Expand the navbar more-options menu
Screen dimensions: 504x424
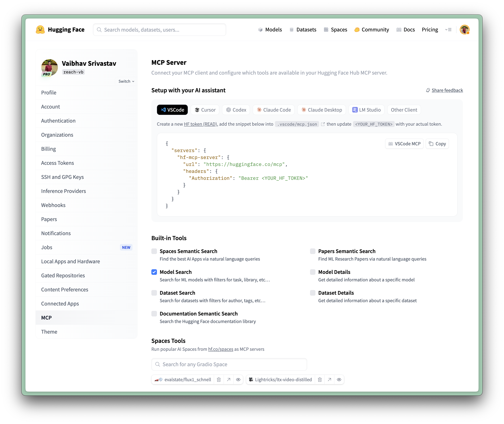click(448, 29)
